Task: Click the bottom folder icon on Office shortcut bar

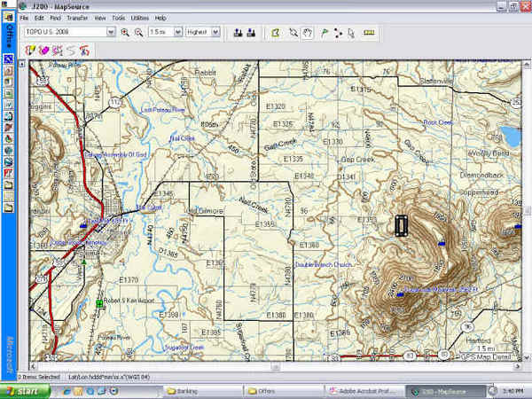Action: click(9, 207)
